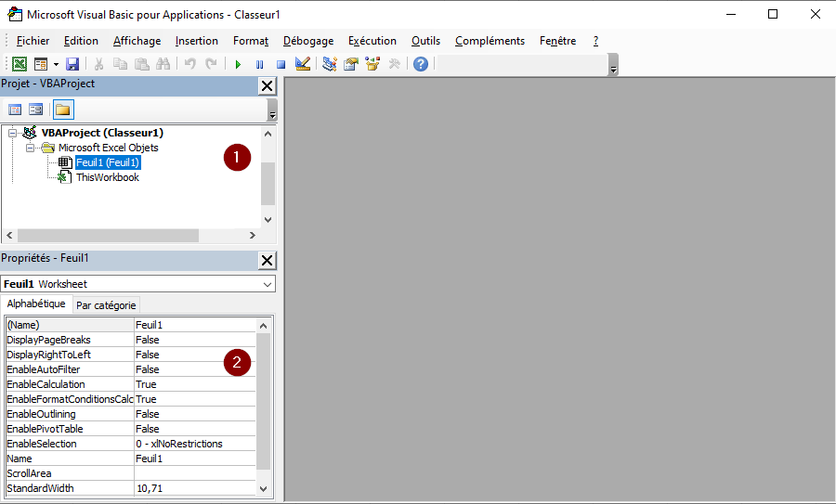The width and height of the screenshot is (836, 504).
Task: Collapse VBAProject (Classeur1) tree node
Action: click(x=13, y=133)
